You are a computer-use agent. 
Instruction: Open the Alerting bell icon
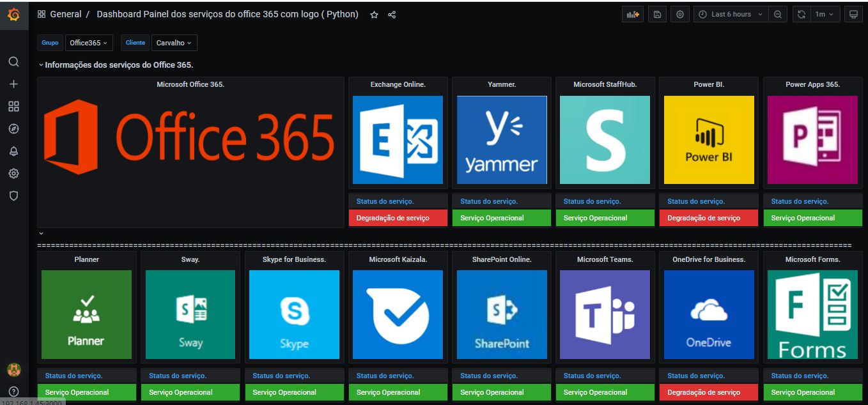point(13,151)
